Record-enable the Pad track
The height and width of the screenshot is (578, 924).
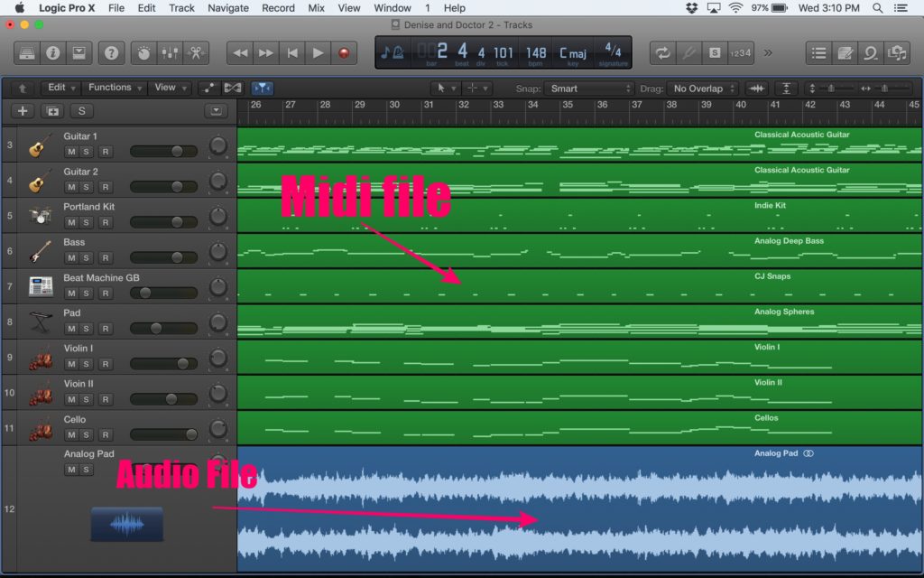106,329
